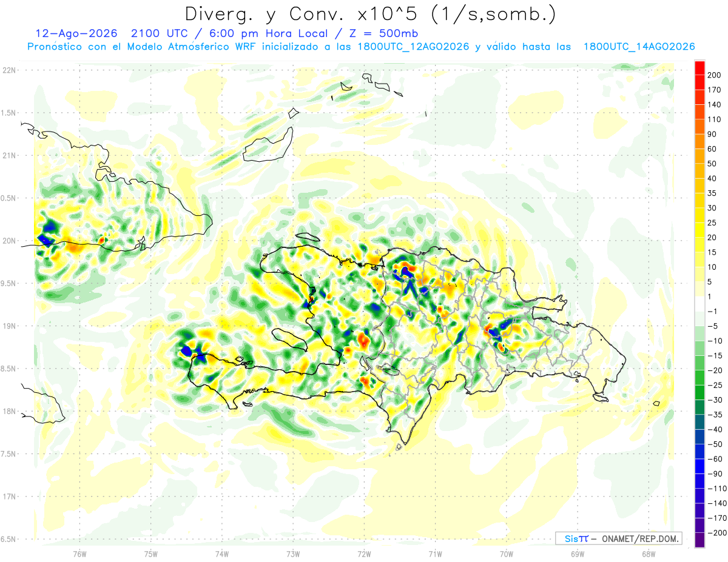Pick the red swatch above the 200 label
Screen dimensions: 728x562
pyautogui.click(x=699, y=68)
